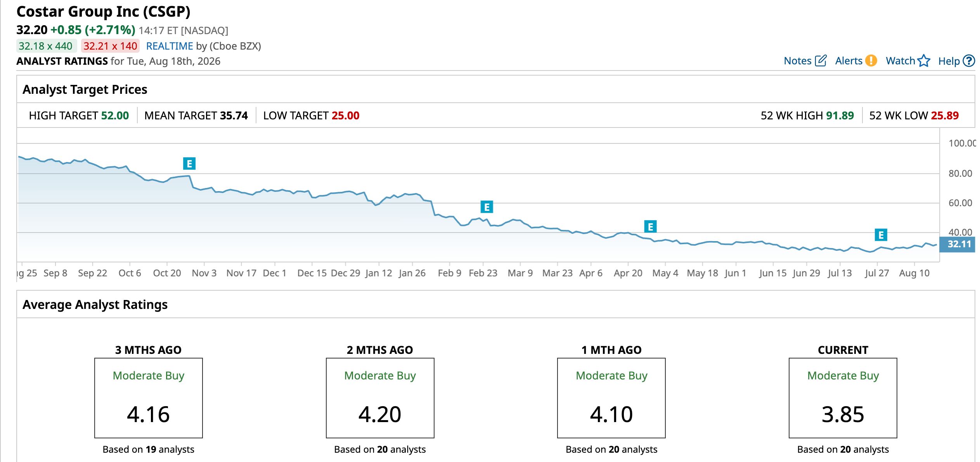Click the orange Alerts exclamation icon

coord(871,61)
